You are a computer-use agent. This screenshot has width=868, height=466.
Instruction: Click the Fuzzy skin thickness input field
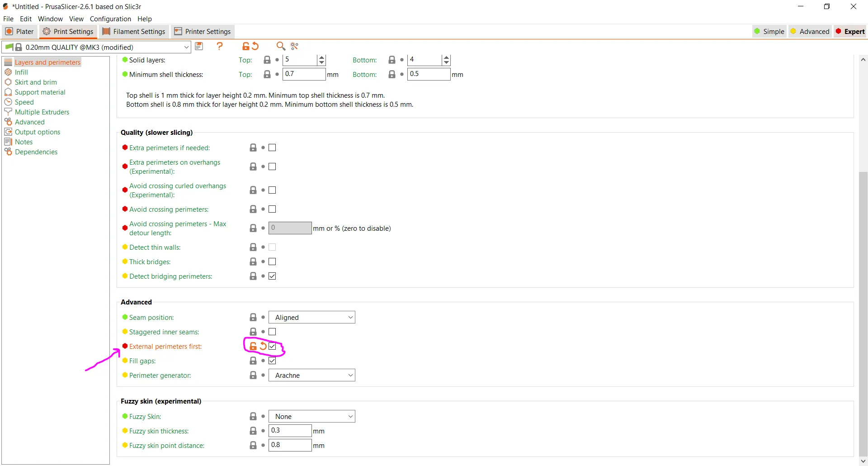[x=290, y=431]
